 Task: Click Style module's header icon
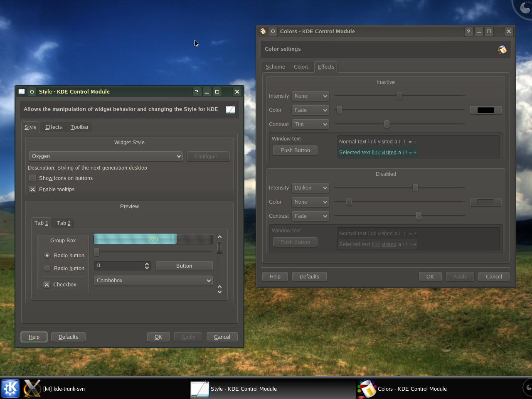(231, 109)
